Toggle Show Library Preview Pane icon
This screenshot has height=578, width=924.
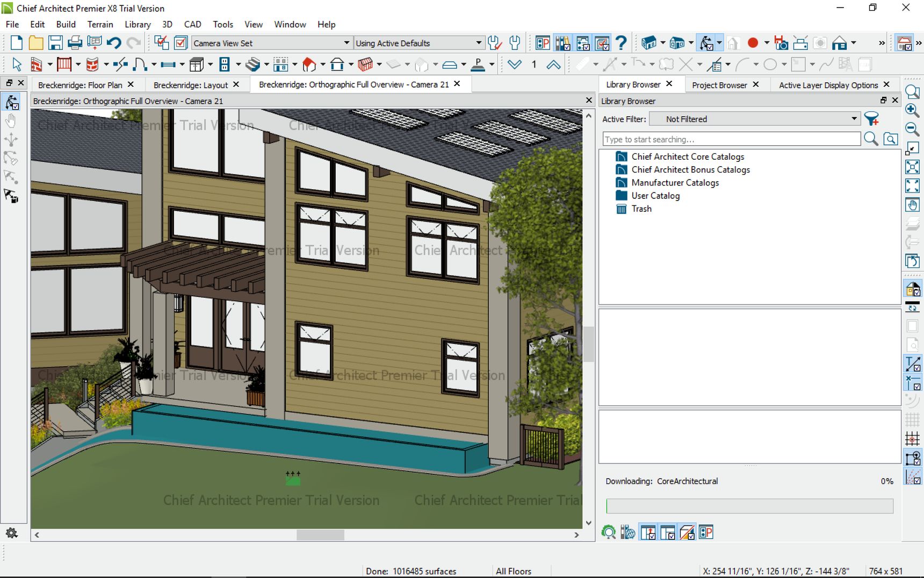[648, 532]
